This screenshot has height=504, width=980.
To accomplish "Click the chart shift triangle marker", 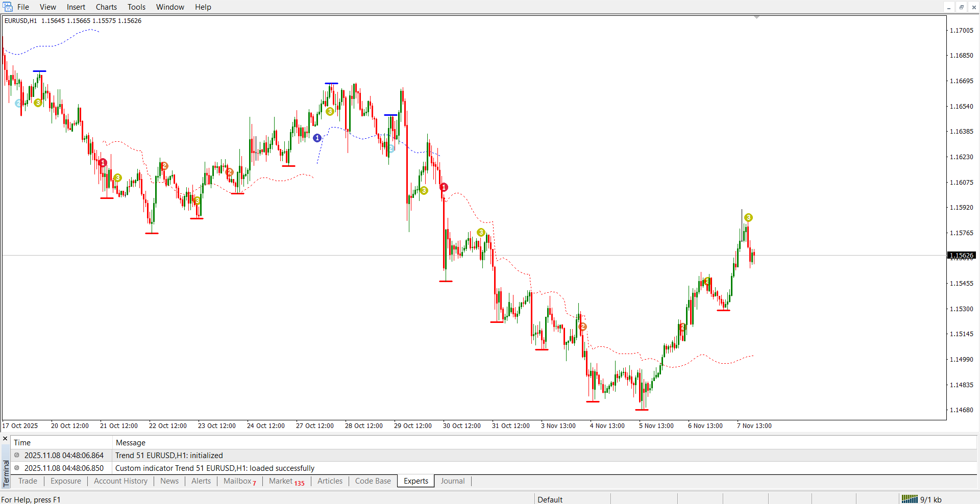I will (756, 17).
